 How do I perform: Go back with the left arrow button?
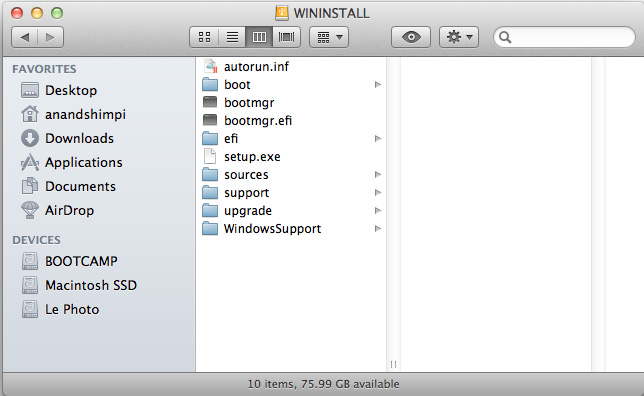click(25, 37)
